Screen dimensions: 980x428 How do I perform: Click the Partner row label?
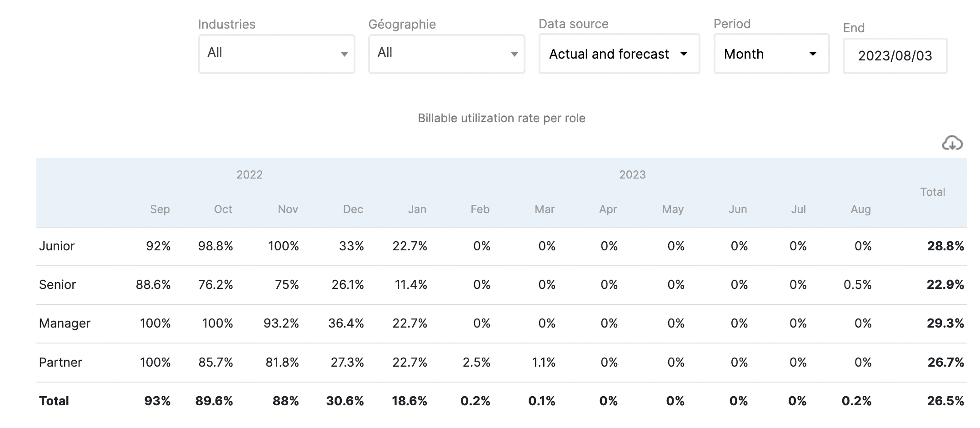coord(60,363)
